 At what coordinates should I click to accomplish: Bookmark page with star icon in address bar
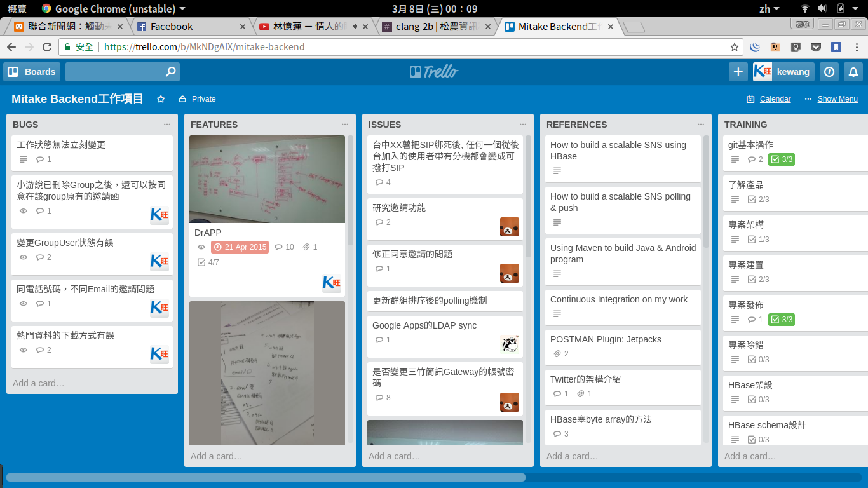coord(735,47)
